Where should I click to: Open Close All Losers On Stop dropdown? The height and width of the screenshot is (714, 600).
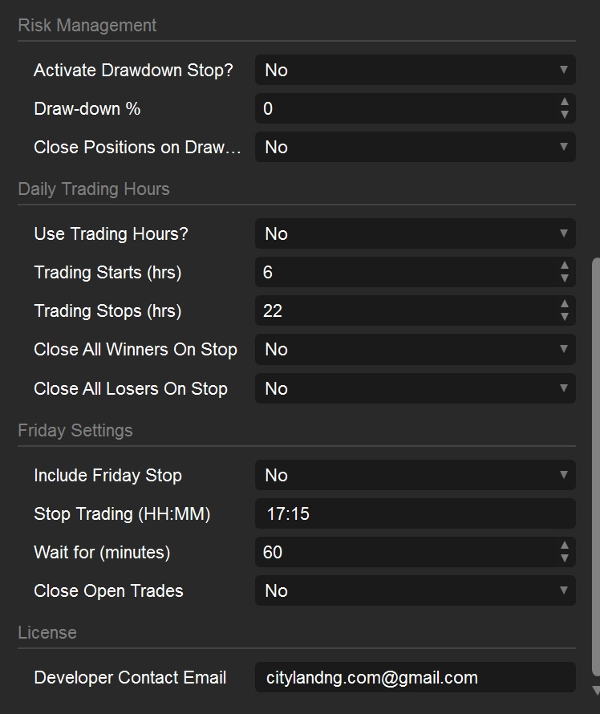[x=415, y=388]
